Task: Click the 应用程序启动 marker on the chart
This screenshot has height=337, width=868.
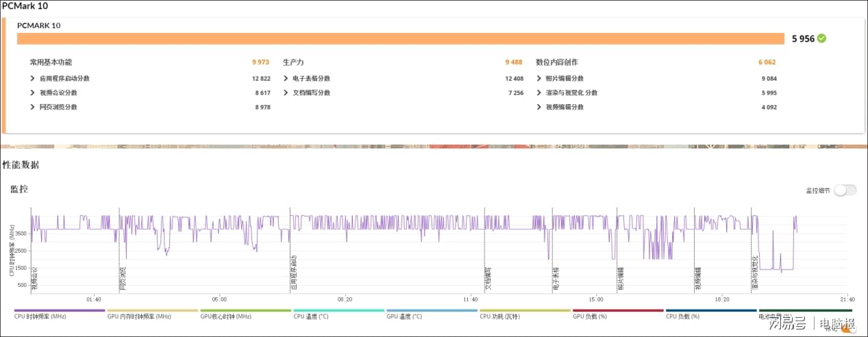Action: 294,273
